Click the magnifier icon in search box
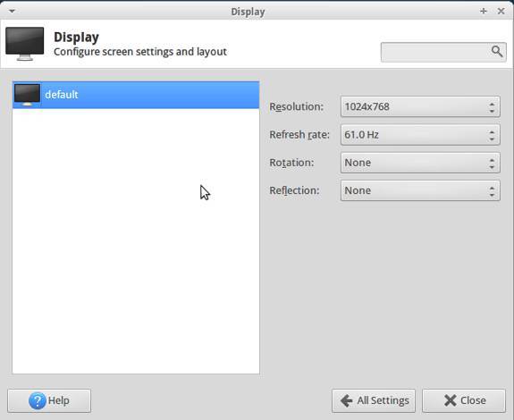514x420 pixels. 497,52
